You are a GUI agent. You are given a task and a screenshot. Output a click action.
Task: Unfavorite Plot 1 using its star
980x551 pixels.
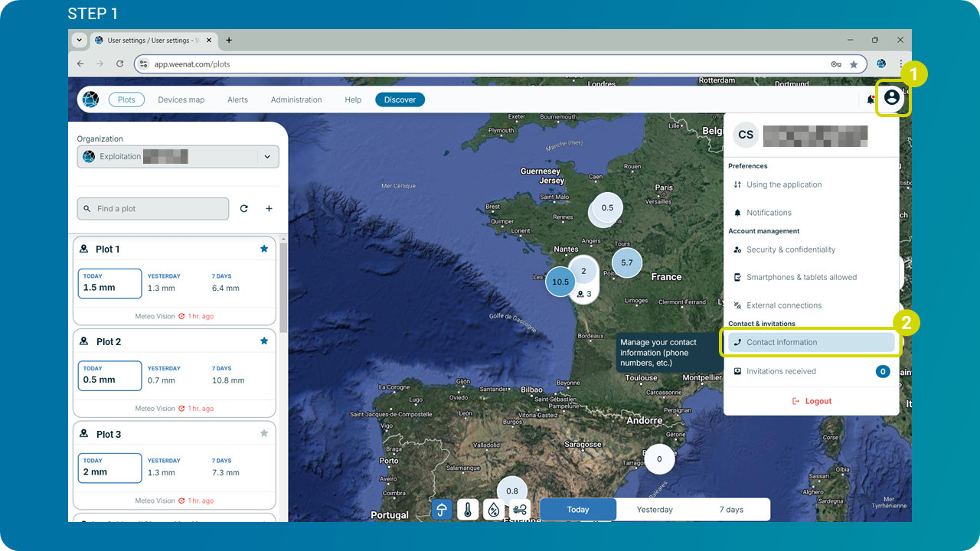pyautogui.click(x=264, y=249)
